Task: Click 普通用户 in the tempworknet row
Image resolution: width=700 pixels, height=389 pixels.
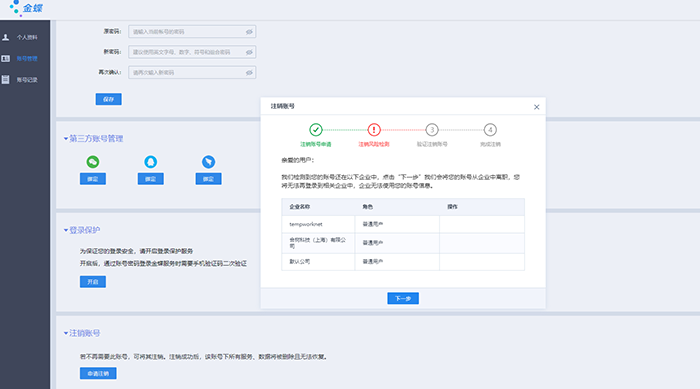Action: click(372, 224)
